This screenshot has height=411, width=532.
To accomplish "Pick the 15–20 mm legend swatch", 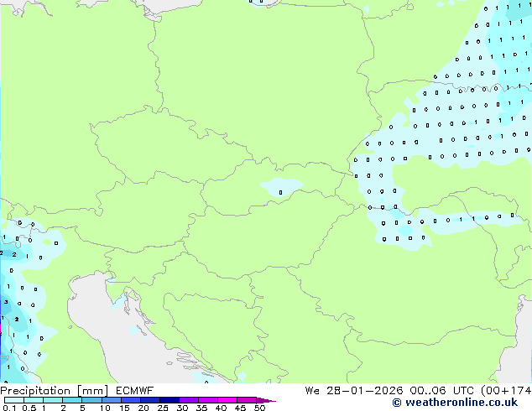I will [x=131, y=400].
